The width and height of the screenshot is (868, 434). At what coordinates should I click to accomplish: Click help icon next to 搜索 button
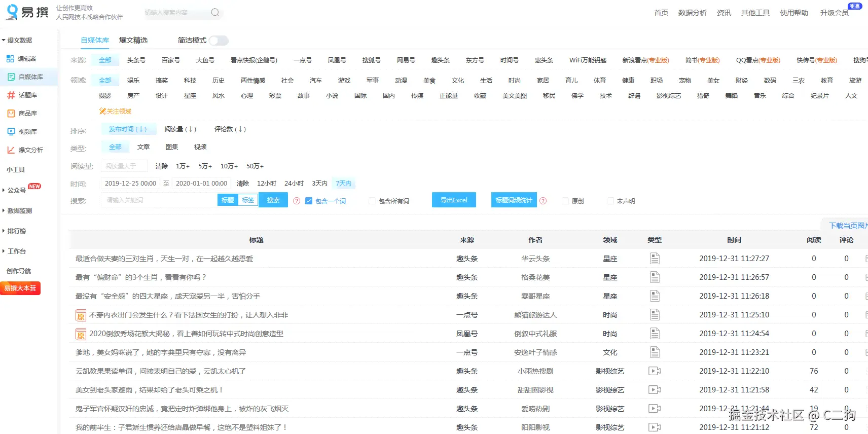[x=297, y=201]
